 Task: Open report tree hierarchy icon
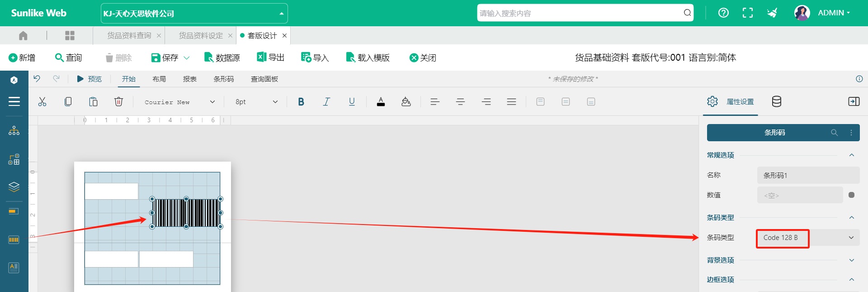pos(14,131)
